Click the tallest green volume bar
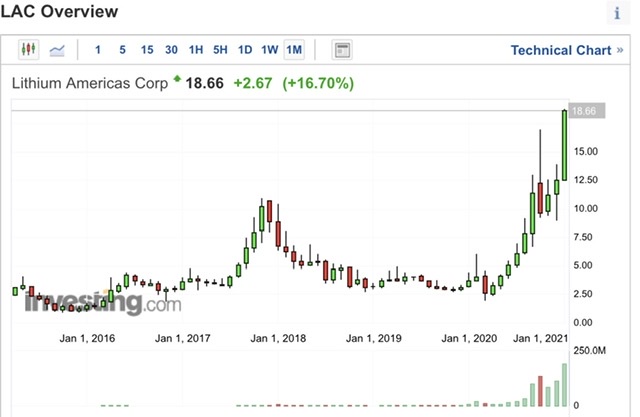 point(565,385)
